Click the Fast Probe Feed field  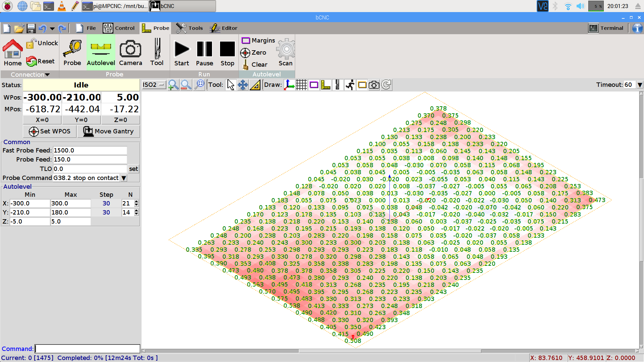[90, 150]
